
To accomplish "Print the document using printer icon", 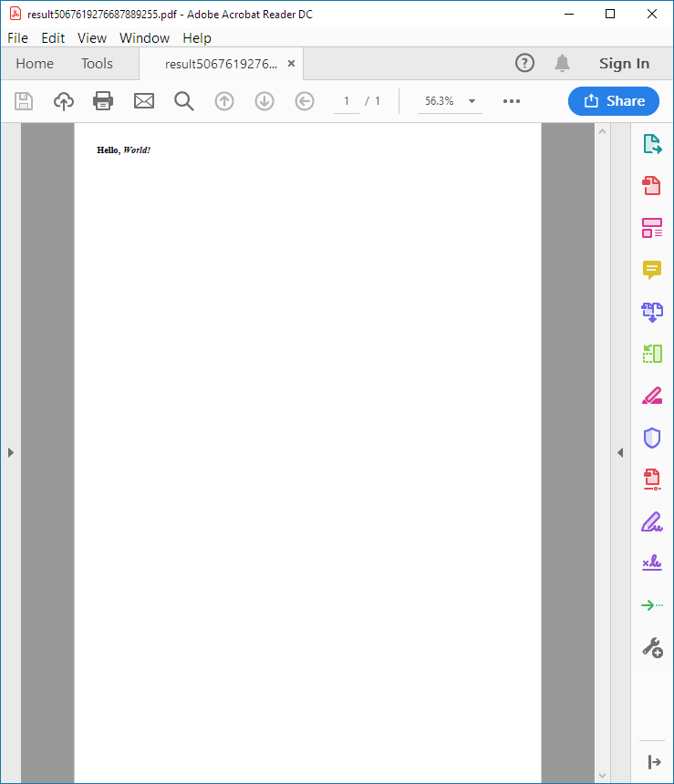I will tap(104, 101).
